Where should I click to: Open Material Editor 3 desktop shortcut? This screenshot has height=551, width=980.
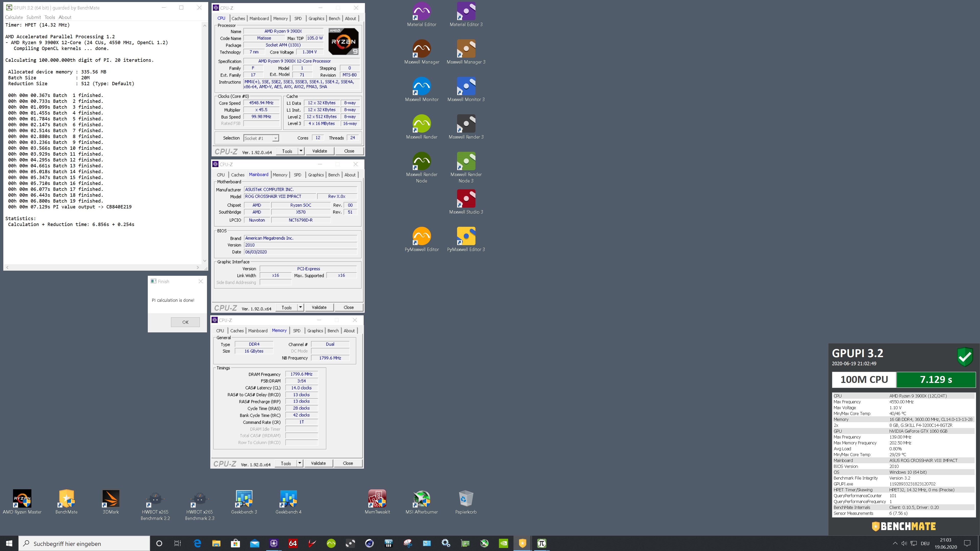click(466, 15)
